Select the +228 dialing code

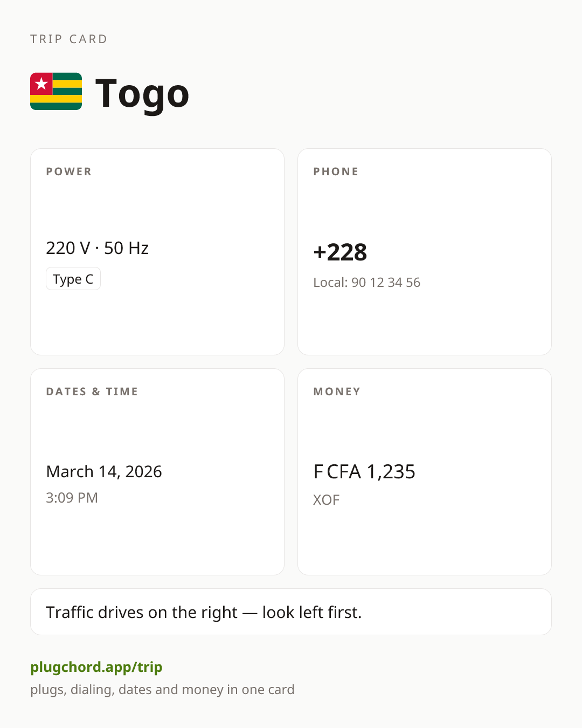pyautogui.click(x=340, y=252)
